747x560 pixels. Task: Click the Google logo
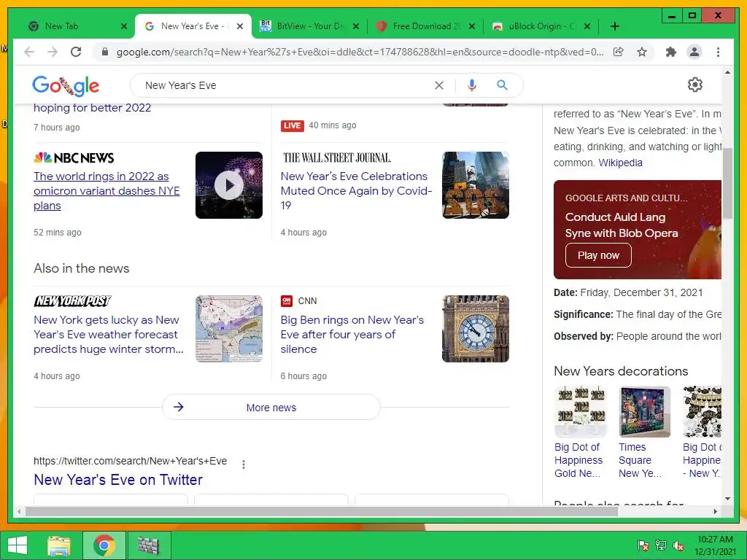(x=66, y=86)
